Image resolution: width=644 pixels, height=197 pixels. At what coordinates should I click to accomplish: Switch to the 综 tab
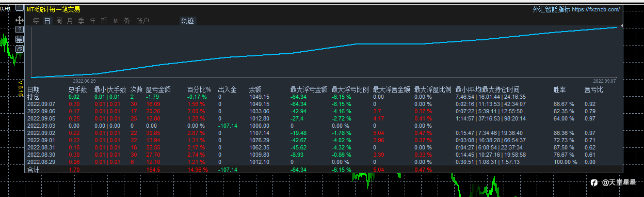point(36,21)
